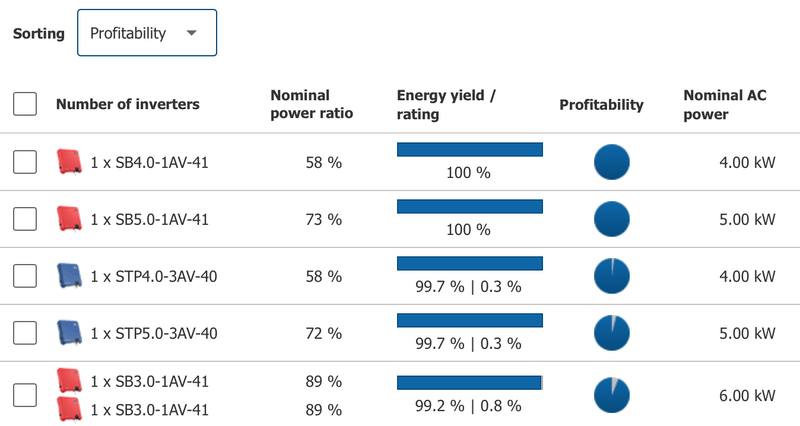800x426 pixels.
Task: Check the select-all checkbox in header
Action: coord(25,103)
